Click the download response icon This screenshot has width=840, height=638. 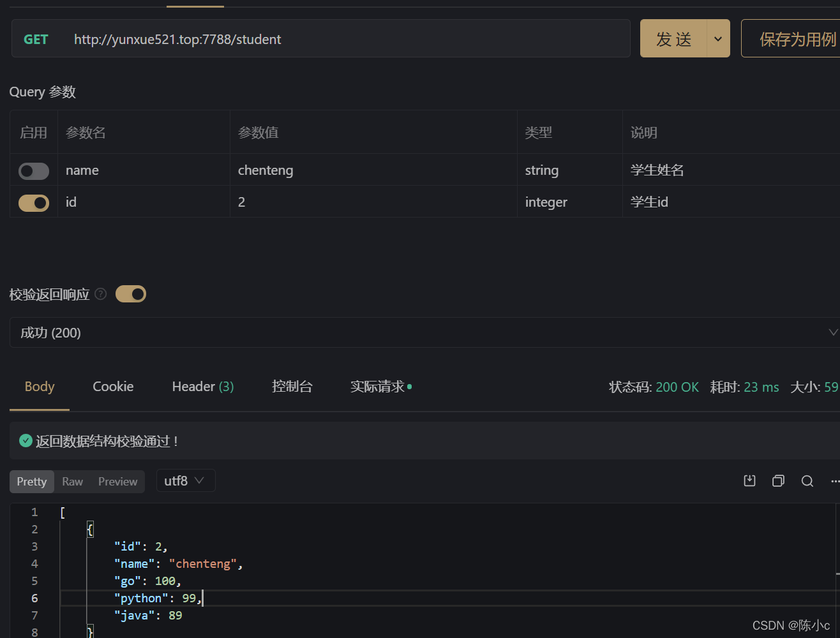click(x=750, y=481)
